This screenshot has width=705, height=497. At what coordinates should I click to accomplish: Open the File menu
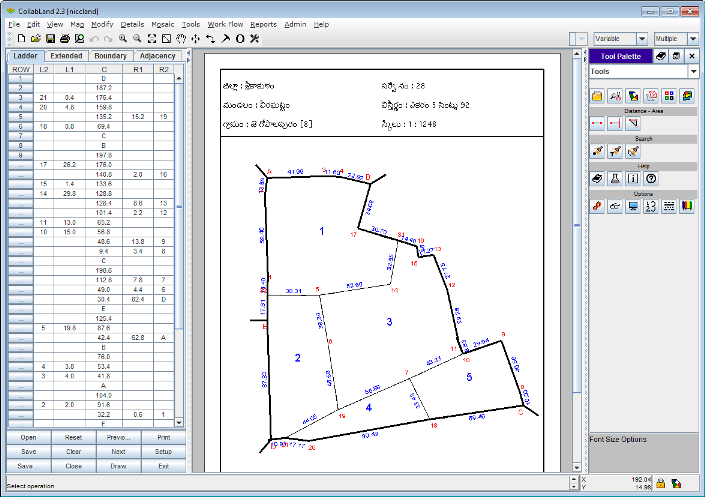coord(14,24)
